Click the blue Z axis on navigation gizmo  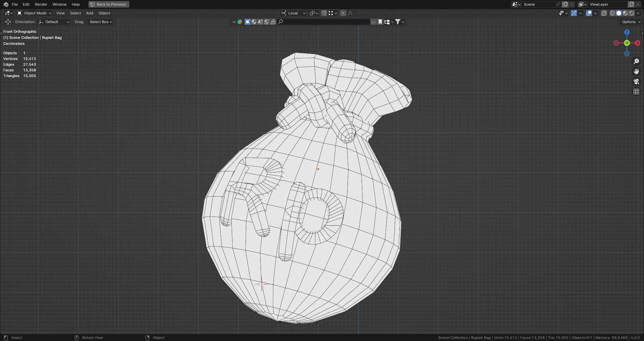[x=627, y=32]
